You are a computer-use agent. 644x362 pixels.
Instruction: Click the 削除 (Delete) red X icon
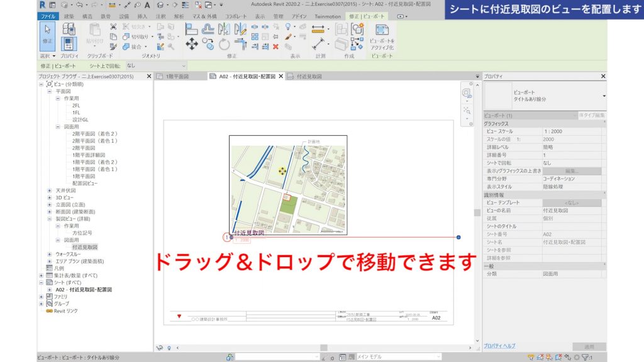coord(275,47)
